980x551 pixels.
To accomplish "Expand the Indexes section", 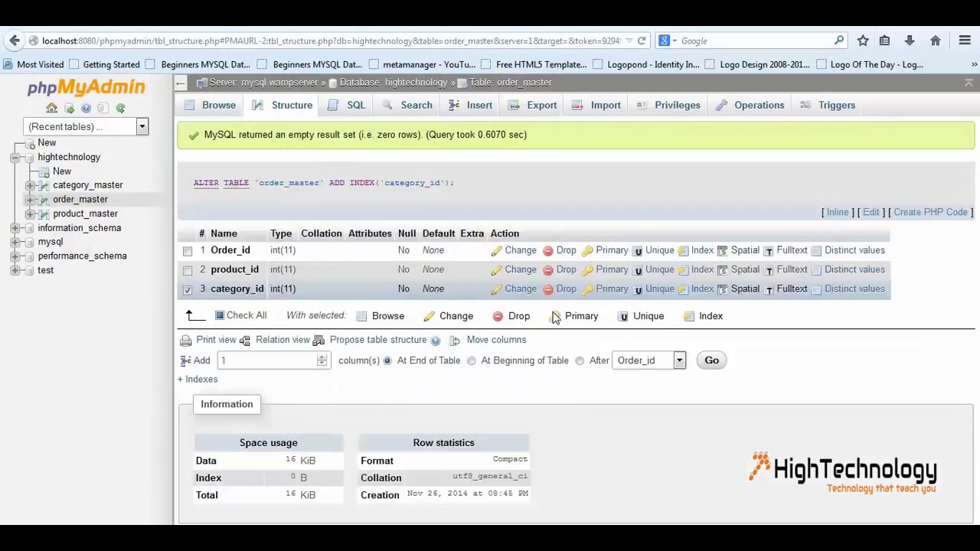I will click(x=198, y=379).
